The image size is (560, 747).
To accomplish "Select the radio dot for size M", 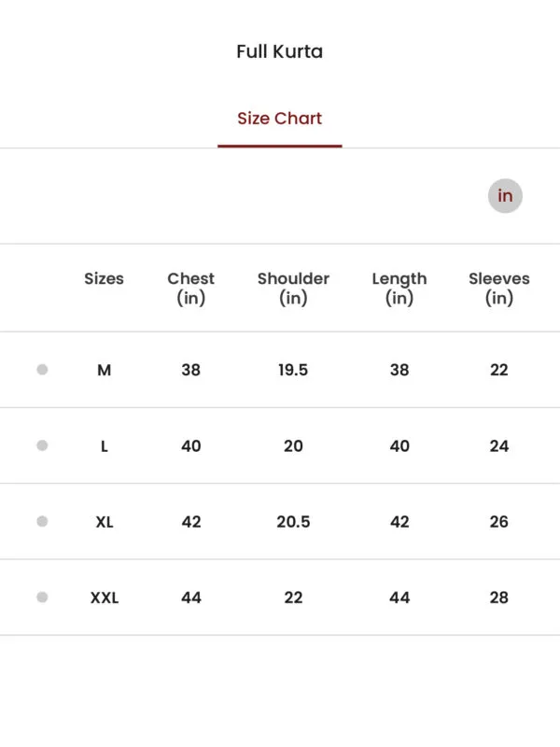I will point(42,370).
